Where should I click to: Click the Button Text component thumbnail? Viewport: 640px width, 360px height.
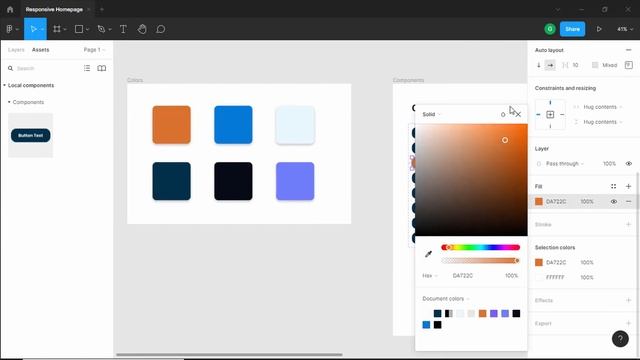(31, 135)
